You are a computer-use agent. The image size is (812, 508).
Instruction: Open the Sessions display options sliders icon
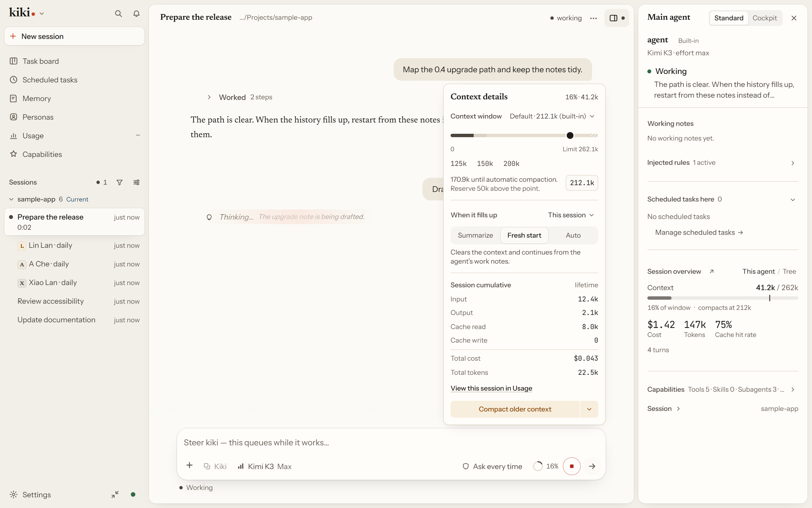click(136, 182)
